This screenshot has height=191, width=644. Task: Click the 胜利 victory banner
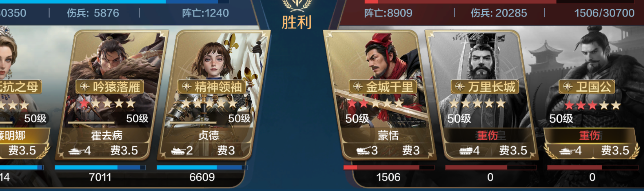point(297,23)
